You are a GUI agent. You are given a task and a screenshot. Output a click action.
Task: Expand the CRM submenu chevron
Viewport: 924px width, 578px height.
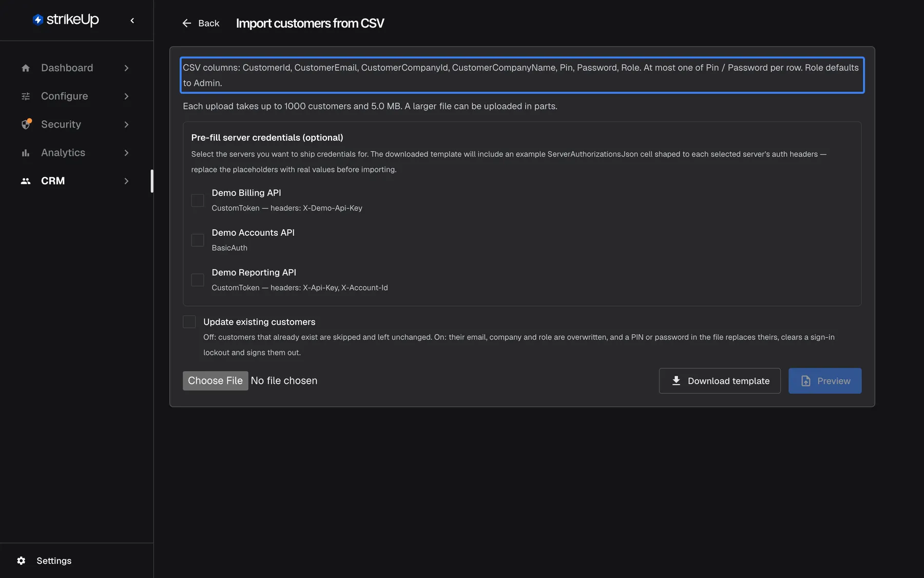126,181
